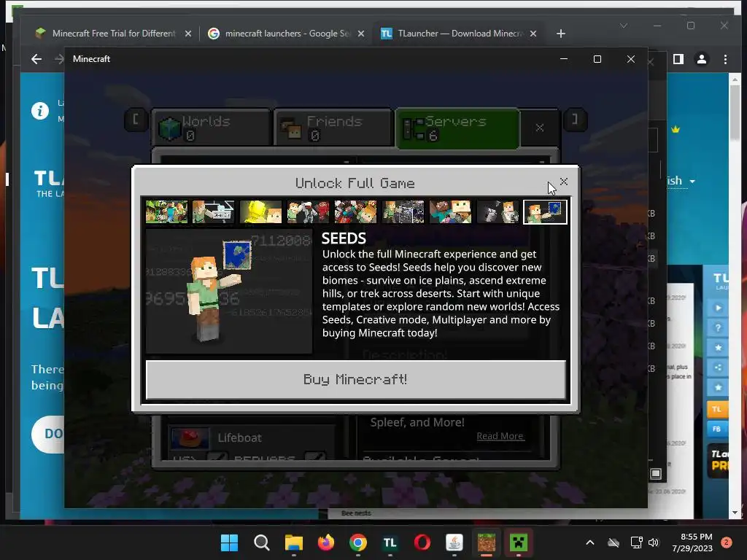The width and height of the screenshot is (747, 560).
Task: Open a new browser tab
Action: [x=561, y=34]
